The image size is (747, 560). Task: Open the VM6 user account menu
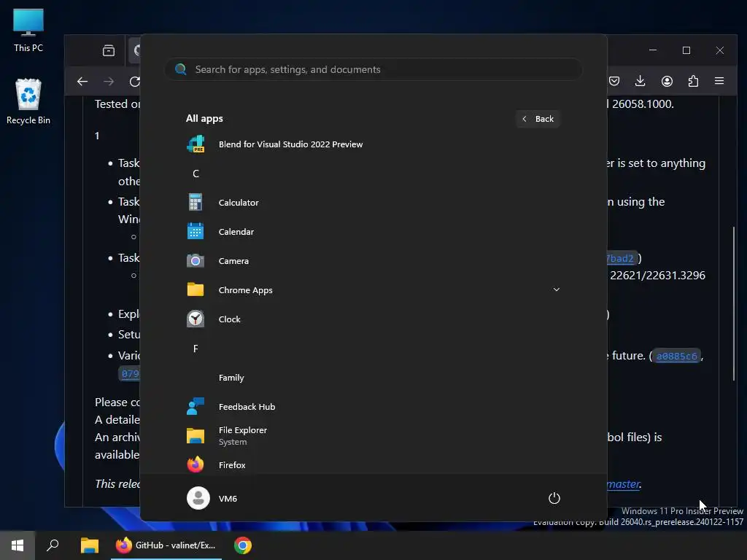[x=212, y=498]
